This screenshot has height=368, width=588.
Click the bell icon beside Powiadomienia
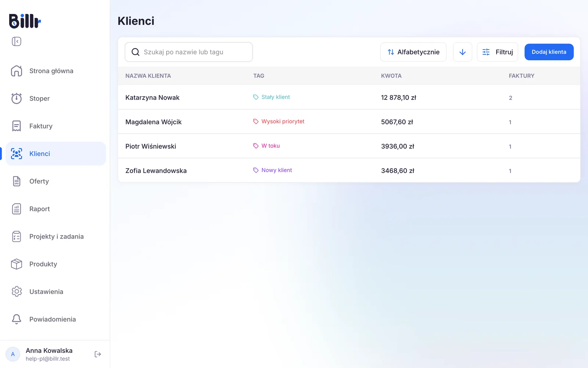click(x=17, y=319)
